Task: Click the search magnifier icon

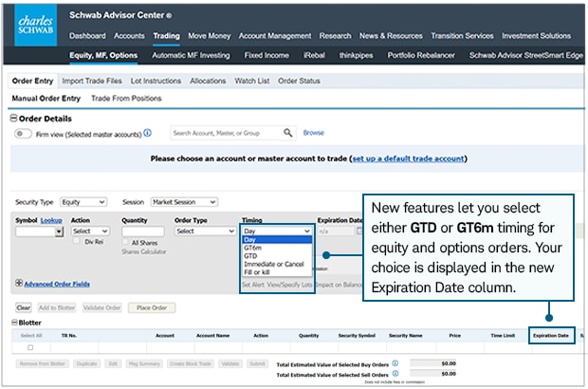Action: (287, 133)
